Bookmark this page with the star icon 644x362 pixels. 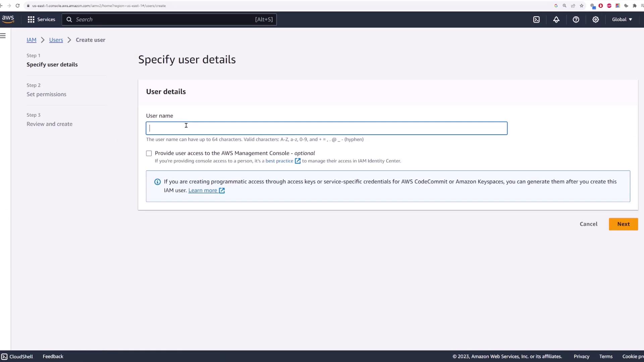pyautogui.click(x=582, y=6)
